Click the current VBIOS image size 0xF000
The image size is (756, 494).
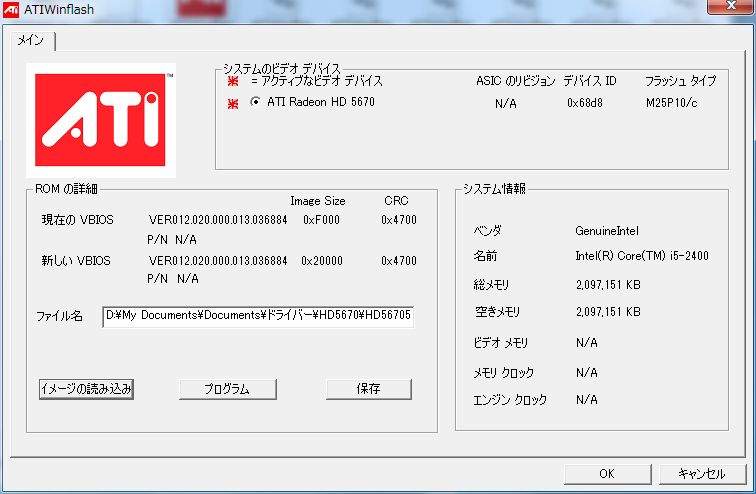[322, 220]
